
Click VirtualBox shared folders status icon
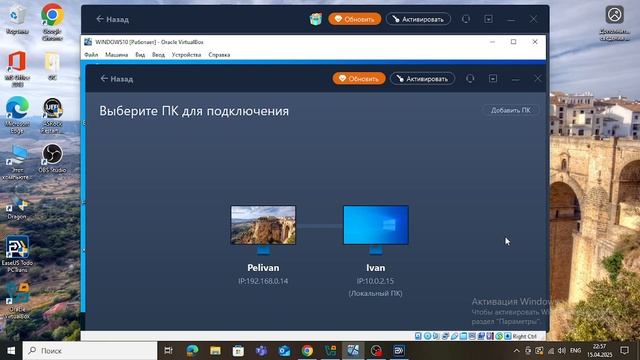coord(463,336)
